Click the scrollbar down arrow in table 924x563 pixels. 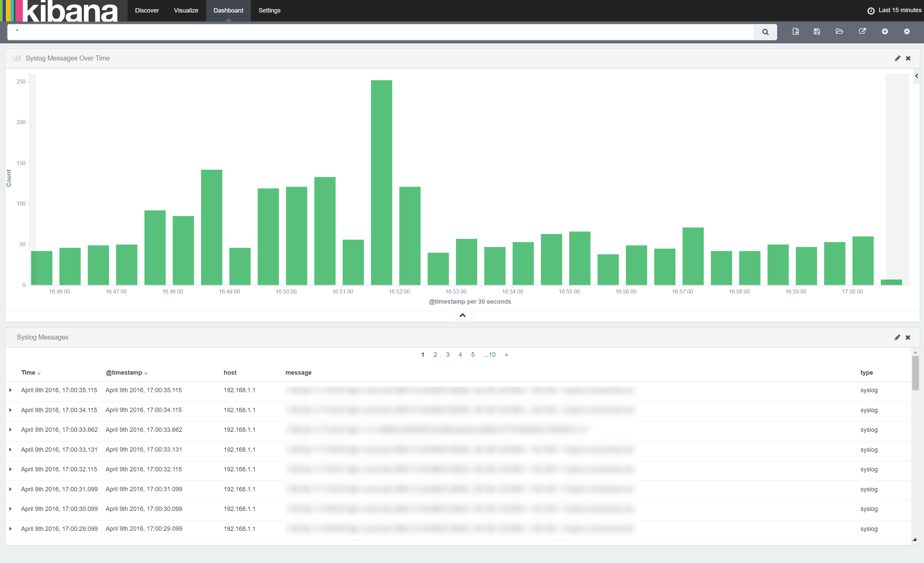coord(916,540)
